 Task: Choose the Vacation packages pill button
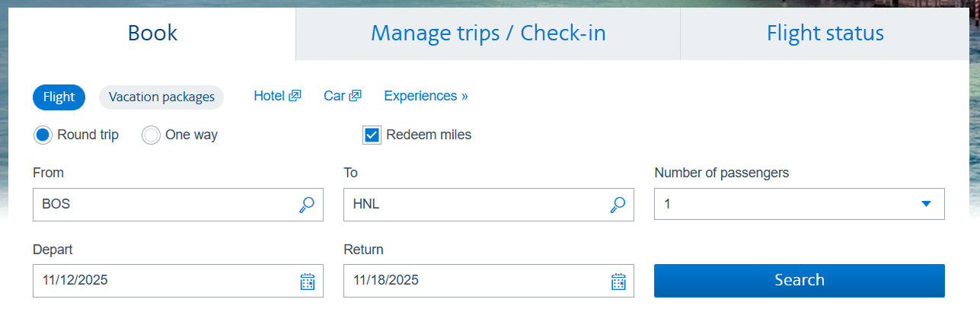click(161, 97)
